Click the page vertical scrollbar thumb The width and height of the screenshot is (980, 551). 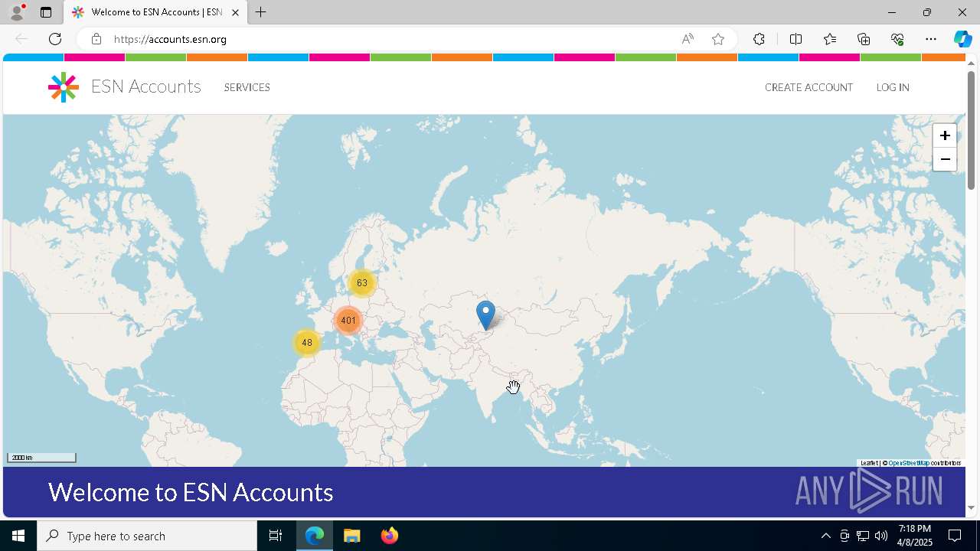point(972,130)
